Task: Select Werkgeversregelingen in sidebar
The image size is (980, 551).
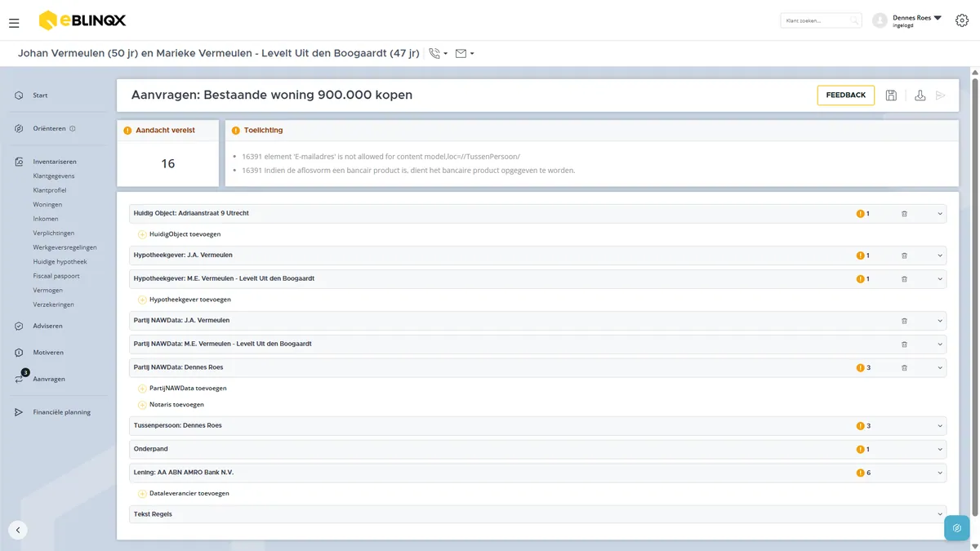Action: (x=65, y=247)
